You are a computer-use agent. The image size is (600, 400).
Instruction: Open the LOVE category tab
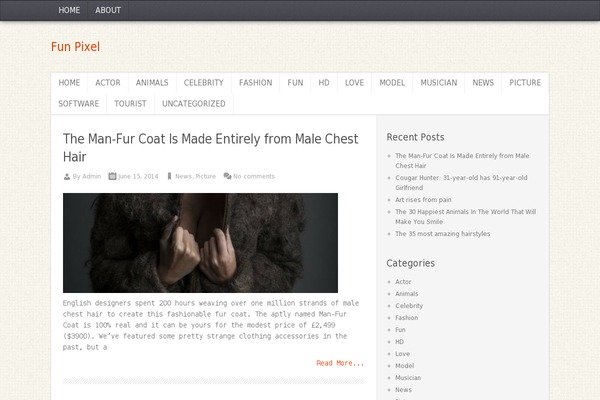(354, 83)
